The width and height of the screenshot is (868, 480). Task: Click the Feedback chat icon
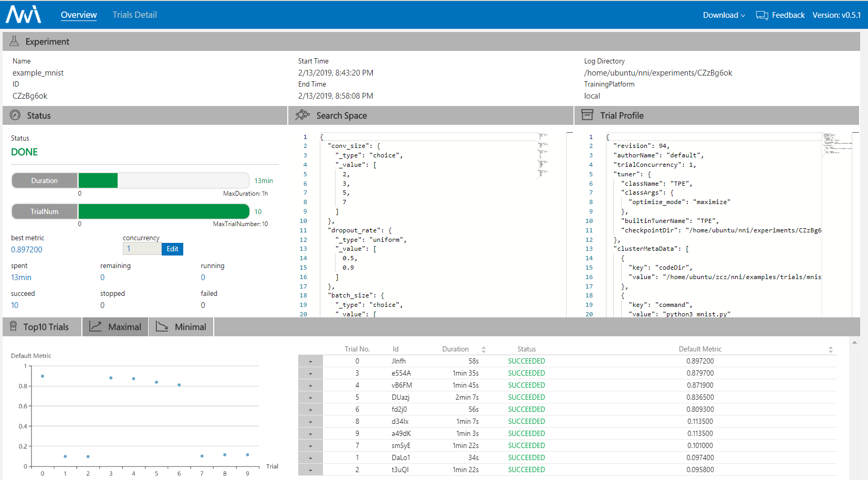(x=762, y=15)
